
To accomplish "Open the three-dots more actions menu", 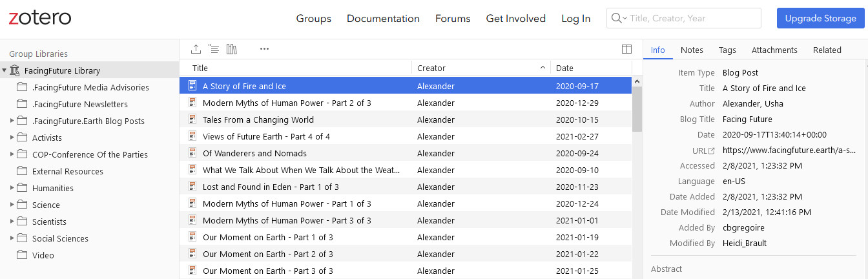I will point(264,49).
